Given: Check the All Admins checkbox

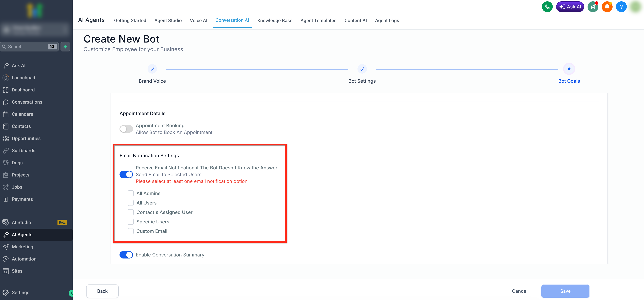Looking at the screenshot, I should pos(130,193).
